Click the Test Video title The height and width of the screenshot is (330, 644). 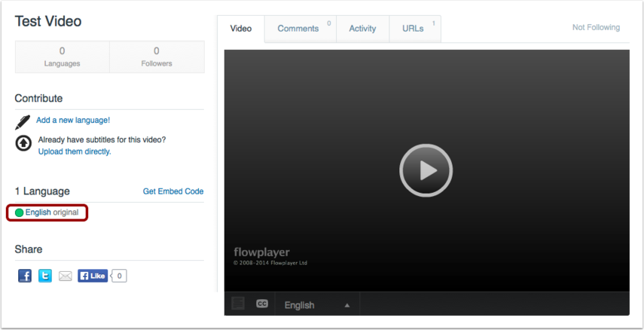(x=48, y=21)
